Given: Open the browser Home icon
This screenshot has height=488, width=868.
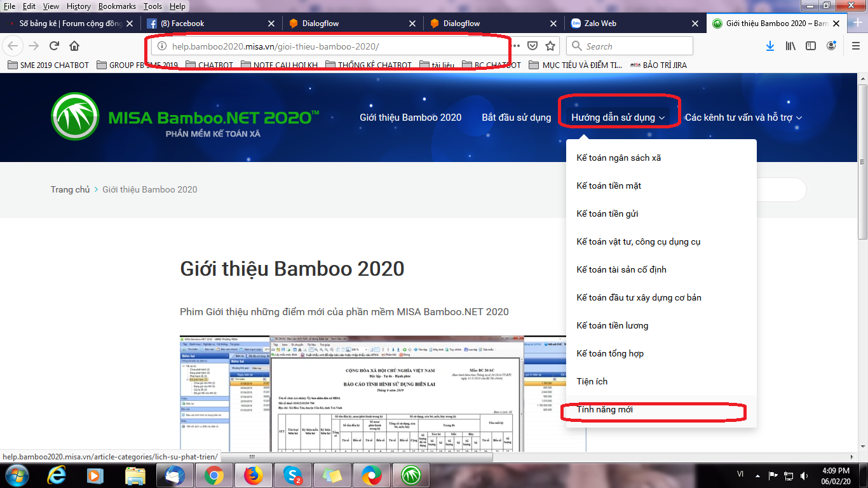Looking at the screenshot, I should (74, 46).
